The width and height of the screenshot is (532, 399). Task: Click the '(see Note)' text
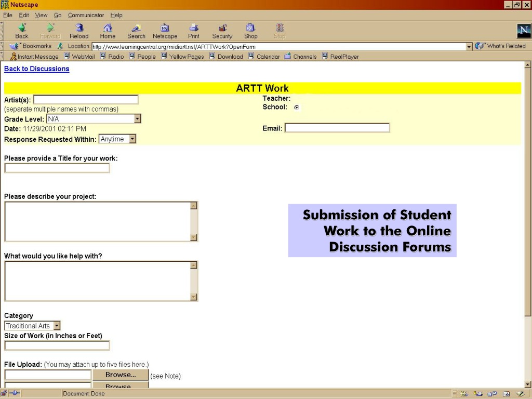pos(166,376)
